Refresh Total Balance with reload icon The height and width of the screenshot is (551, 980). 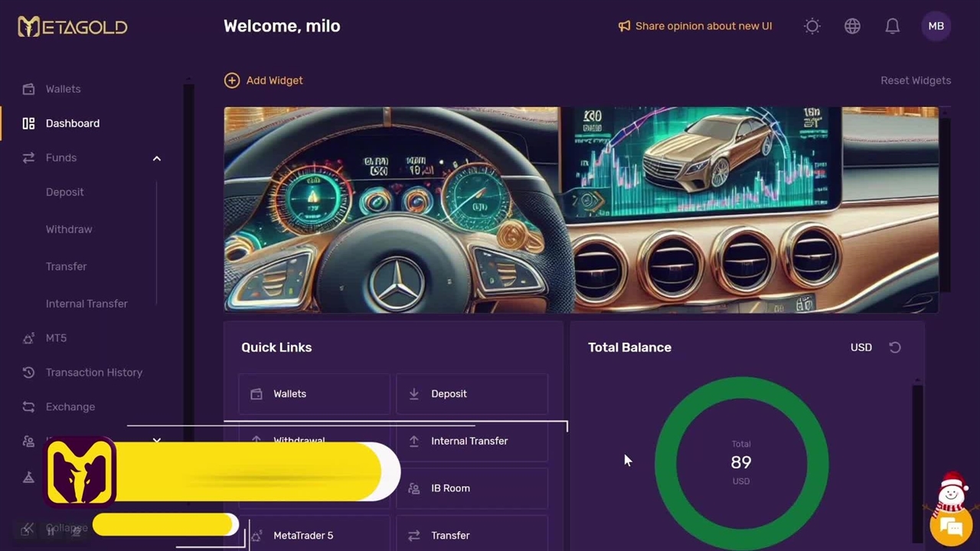click(x=895, y=347)
